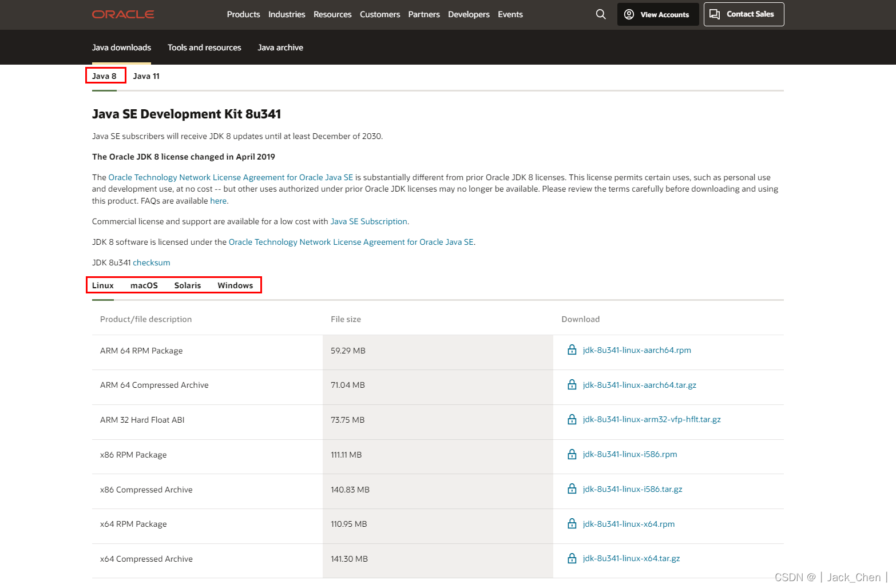
Task: Click the '141.30 MB' file size
Action: pyautogui.click(x=349, y=559)
